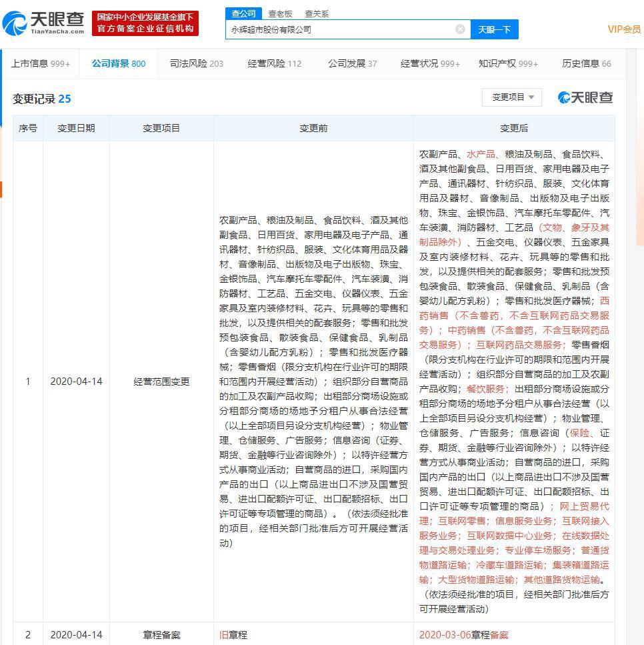Click the 变更日期 column header
Image resolution: width=644 pixels, height=645 pixels.
(76, 128)
